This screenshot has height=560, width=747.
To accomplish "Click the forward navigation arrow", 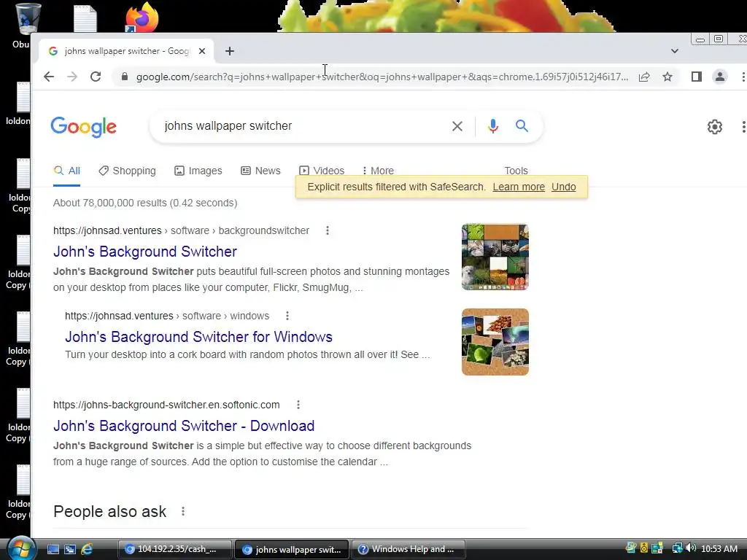I will click(x=72, y=77).
